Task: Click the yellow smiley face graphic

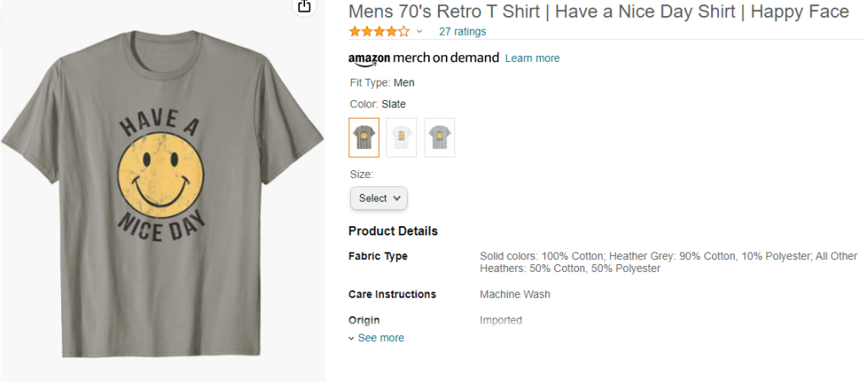Action: click(x=160, y=176)
